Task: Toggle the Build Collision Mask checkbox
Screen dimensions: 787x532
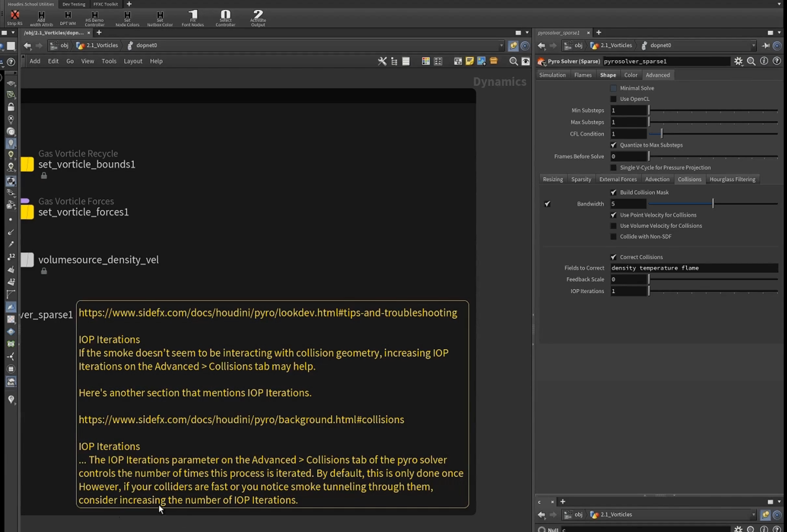Action: (613, 192)
